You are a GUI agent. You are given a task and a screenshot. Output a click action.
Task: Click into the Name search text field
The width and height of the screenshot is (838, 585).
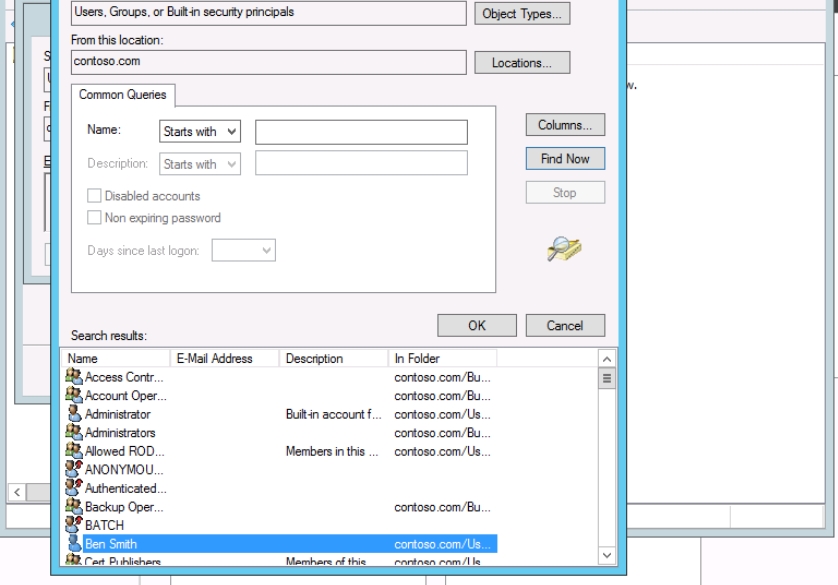[x=361, y=132]
